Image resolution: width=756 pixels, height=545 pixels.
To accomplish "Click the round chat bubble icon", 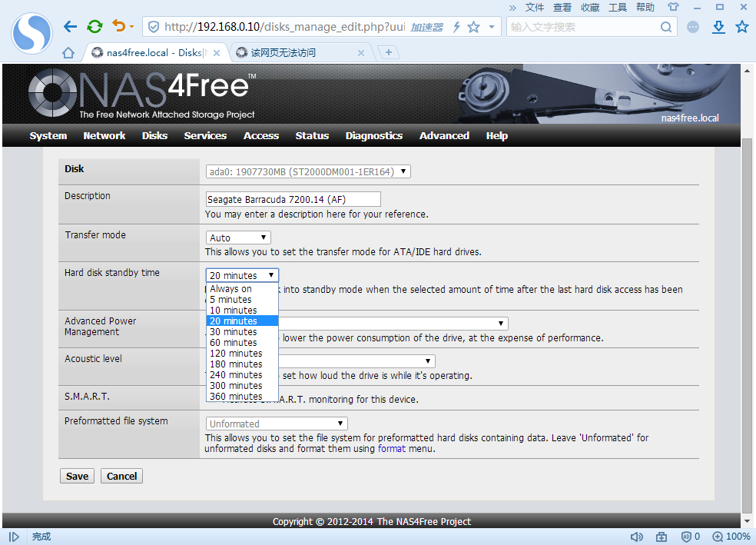I will tap(693, 27).
